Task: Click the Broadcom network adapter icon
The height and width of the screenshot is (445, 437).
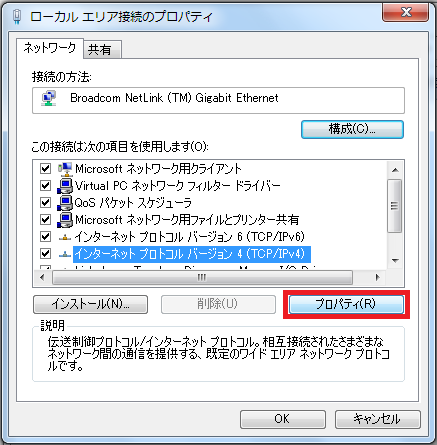Action: (49, 98)
